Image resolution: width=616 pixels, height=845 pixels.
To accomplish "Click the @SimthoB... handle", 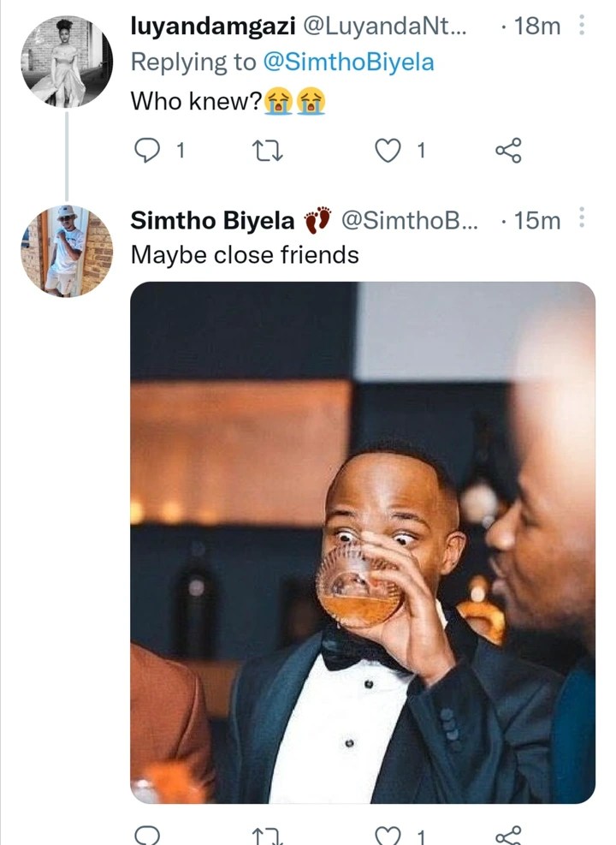I will [x=412, y=221].
